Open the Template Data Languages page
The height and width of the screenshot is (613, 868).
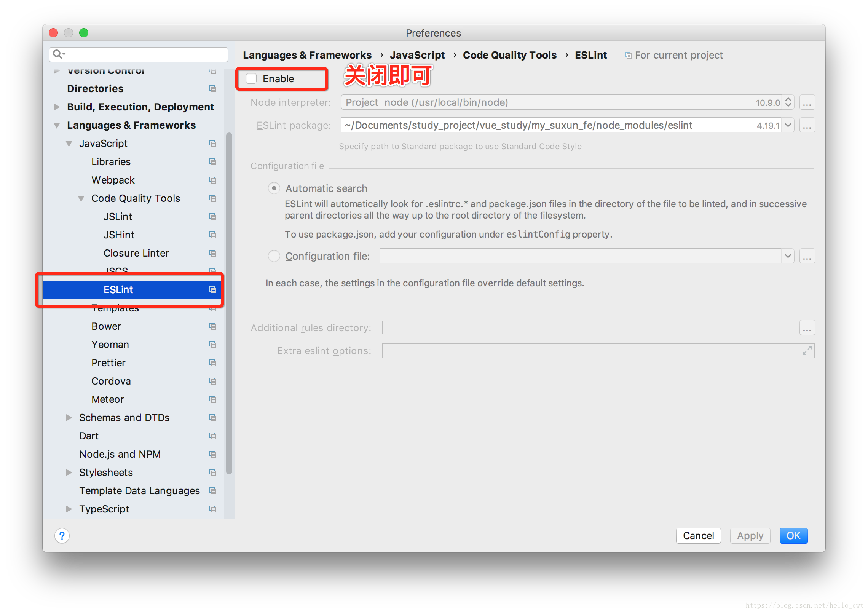[x=139, y=491]
